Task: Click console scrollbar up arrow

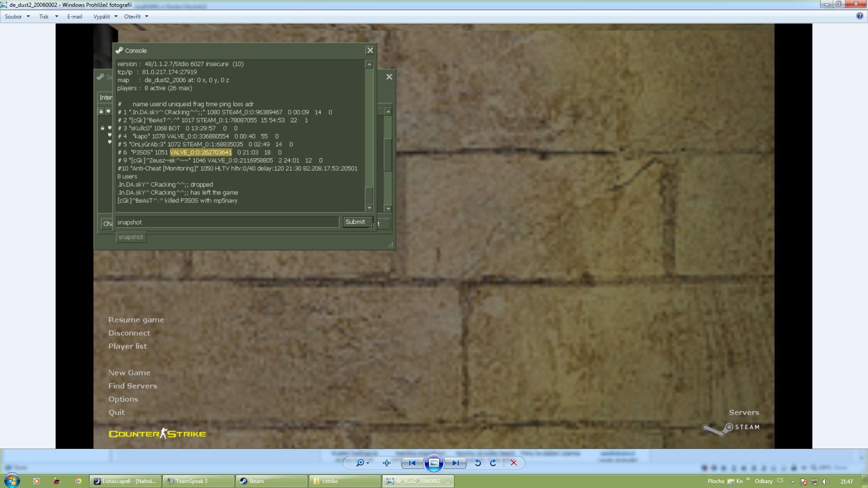Action: 369,65
